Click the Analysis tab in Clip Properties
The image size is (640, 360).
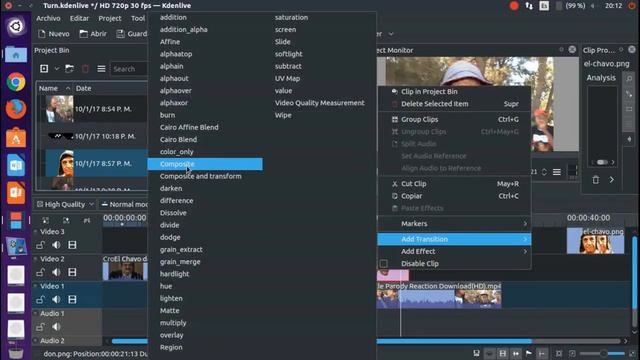[601, 78]
